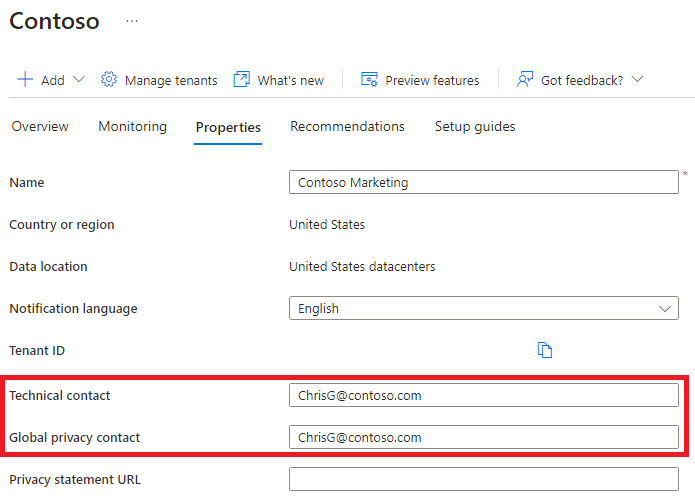Open the ellipsis more options next to Contoso
This screenshot has width=695, height=500.
click(x=132, y=21)
